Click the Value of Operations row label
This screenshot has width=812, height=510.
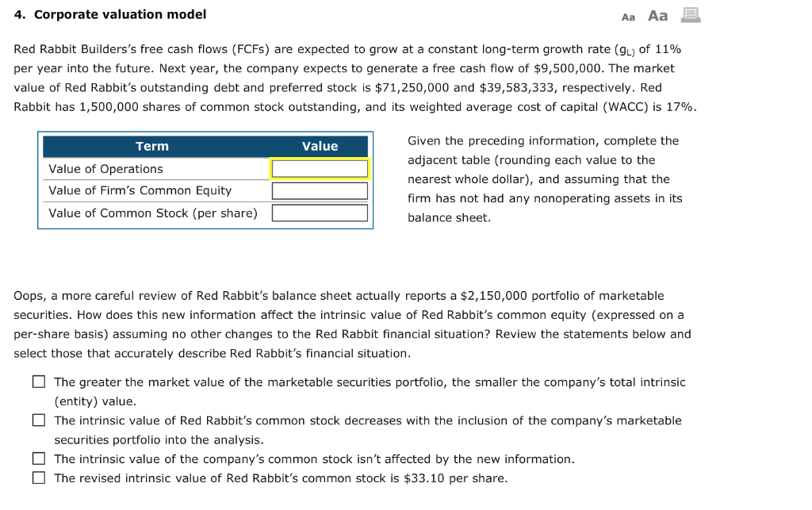105,169
